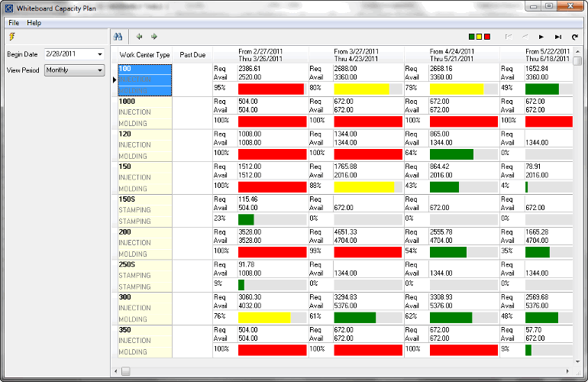588x382 pixels.
Task: Click the lightning bolt icon in left panel
Action: click(x=11, y=36)
